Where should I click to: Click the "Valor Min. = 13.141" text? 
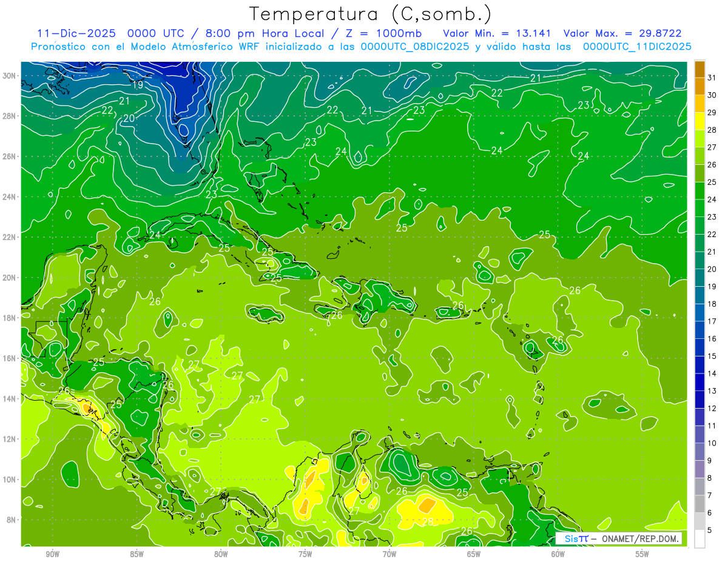click(498, 33)
